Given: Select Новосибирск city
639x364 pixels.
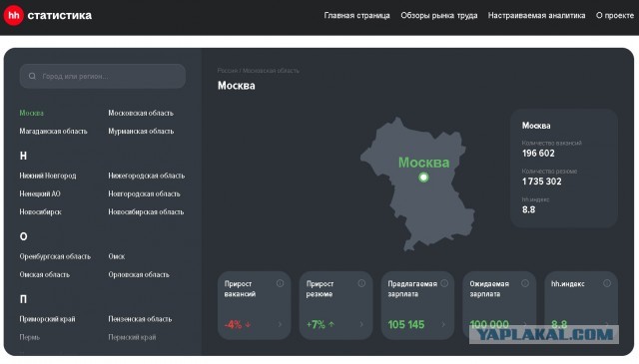Looking at the screenshot, I should pyautogui.click(x=40, y=211).
